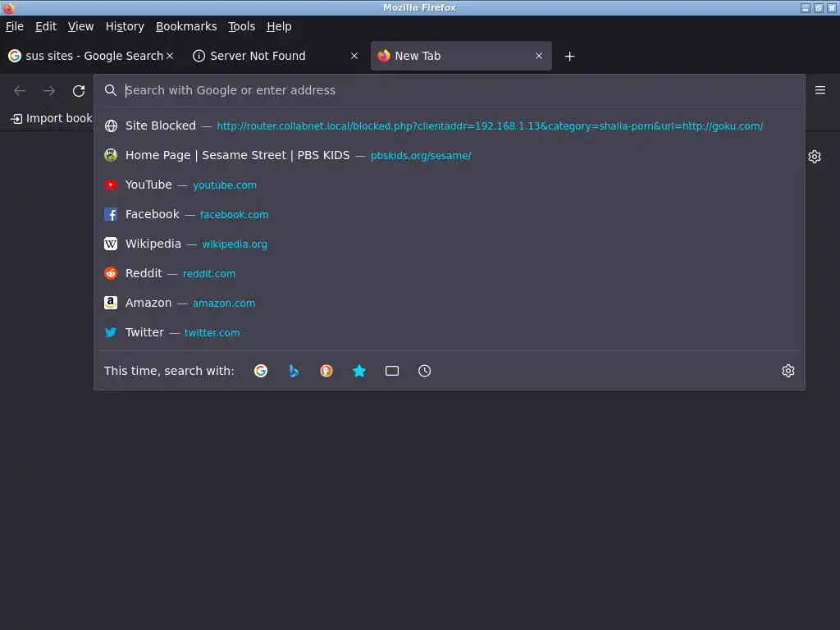The height and width of the screenshot is (630, 840).
Task: Click the reload page button
Action: pos(79,90)
